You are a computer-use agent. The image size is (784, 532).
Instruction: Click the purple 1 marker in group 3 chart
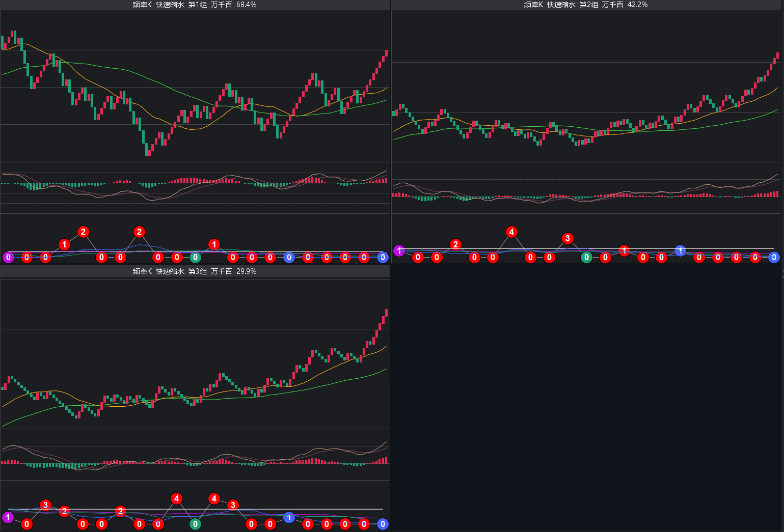click(x=8, y=518)
